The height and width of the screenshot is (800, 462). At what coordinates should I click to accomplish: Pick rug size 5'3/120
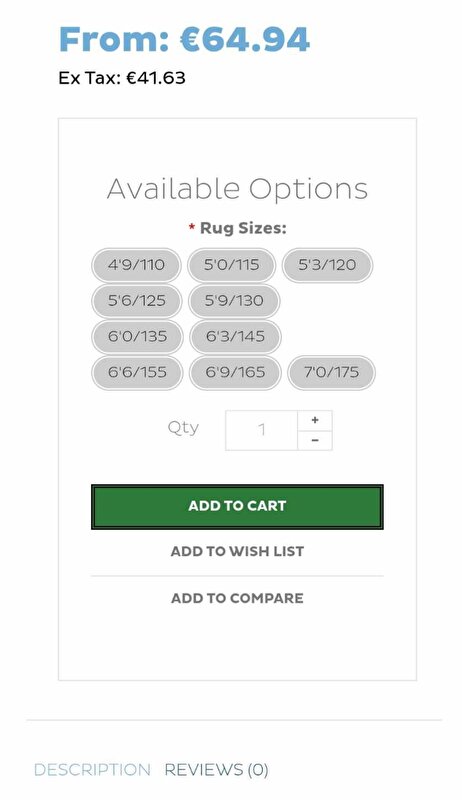pos(327,265)
